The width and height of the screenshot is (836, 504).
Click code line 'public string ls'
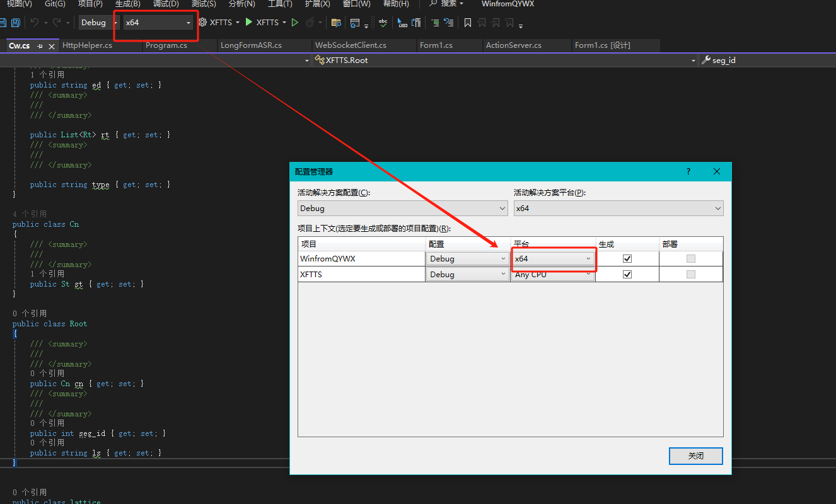[x=95, y=453]
